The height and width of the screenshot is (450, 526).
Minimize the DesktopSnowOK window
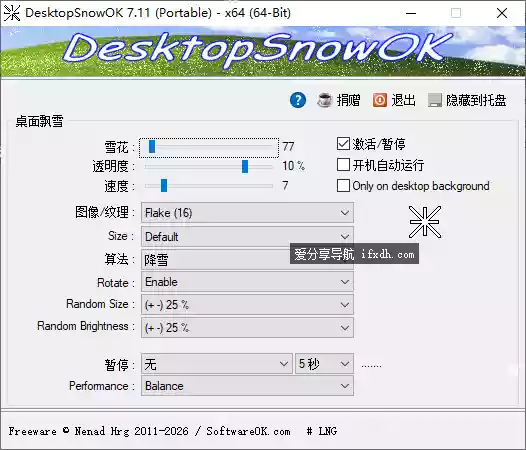(411, 13)
